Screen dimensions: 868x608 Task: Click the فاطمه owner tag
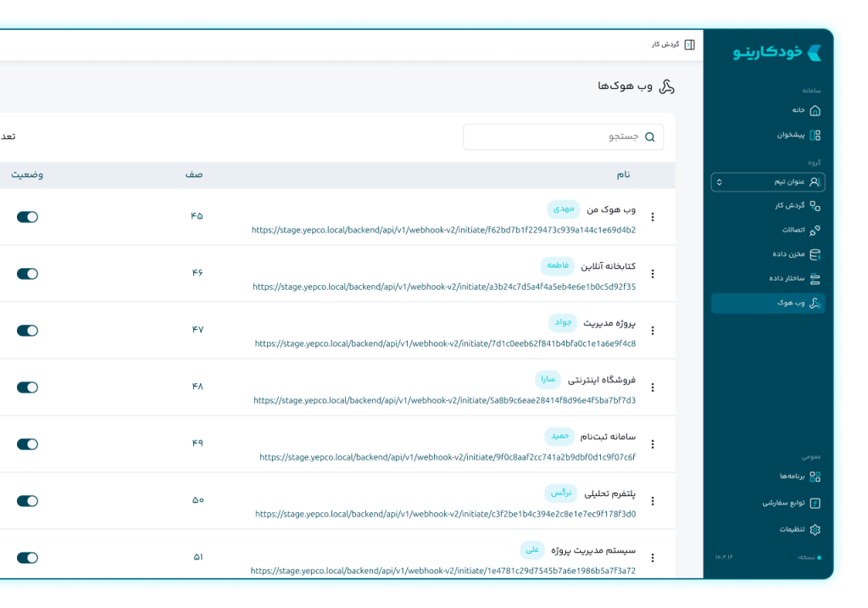(x=558, y=265)
